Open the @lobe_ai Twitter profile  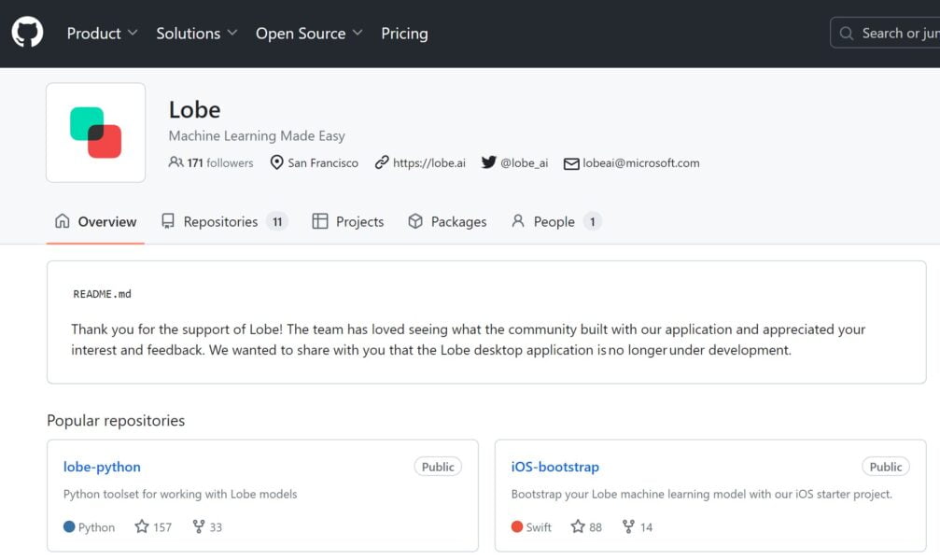coord(524,163)
